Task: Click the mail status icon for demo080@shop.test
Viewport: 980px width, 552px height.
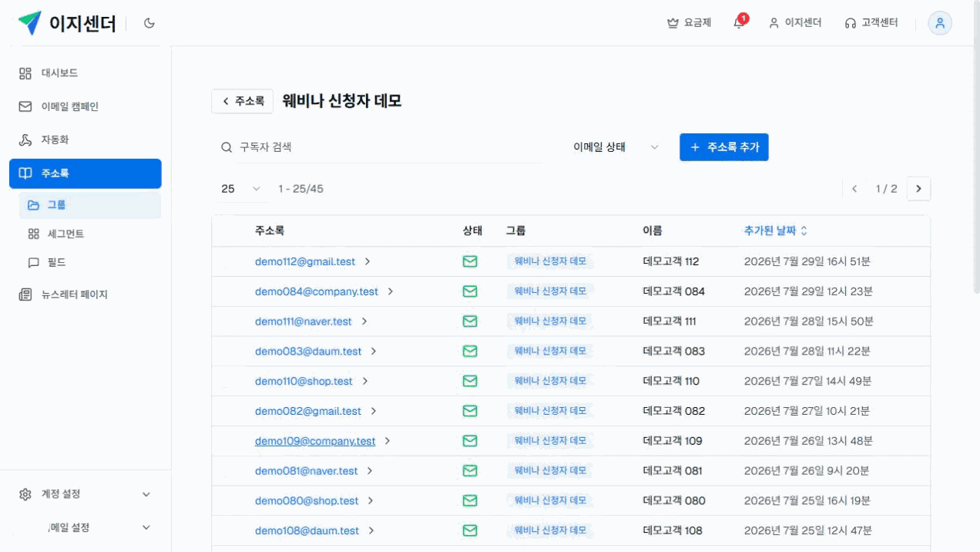Action: coord(470,501)
